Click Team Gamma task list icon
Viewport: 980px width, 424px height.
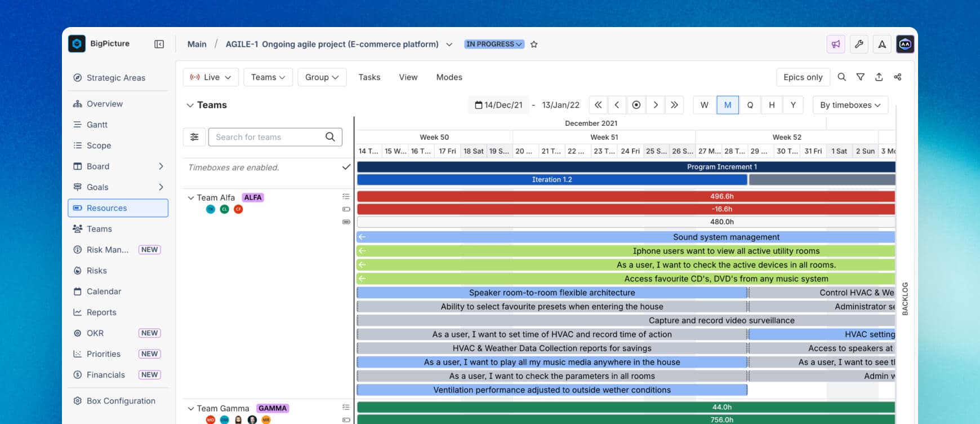(346, 407)
